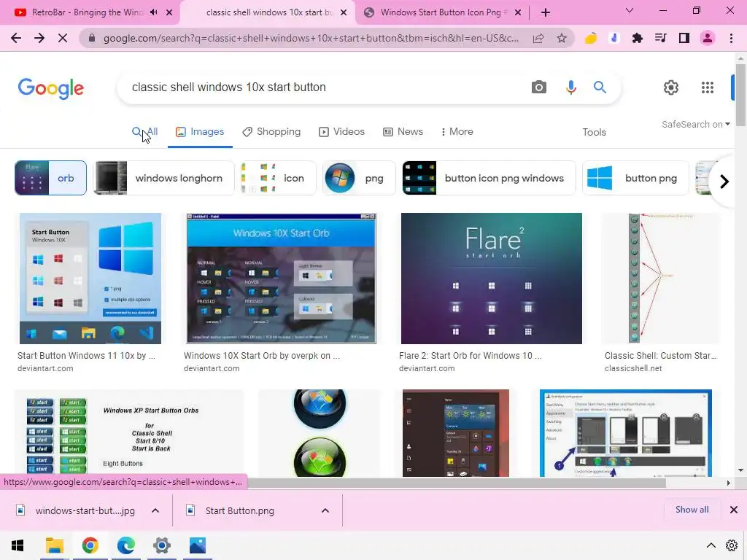Switch to the Videos tab
The width and height of the screenshot is (747, 560).
[x=341, y=131]
